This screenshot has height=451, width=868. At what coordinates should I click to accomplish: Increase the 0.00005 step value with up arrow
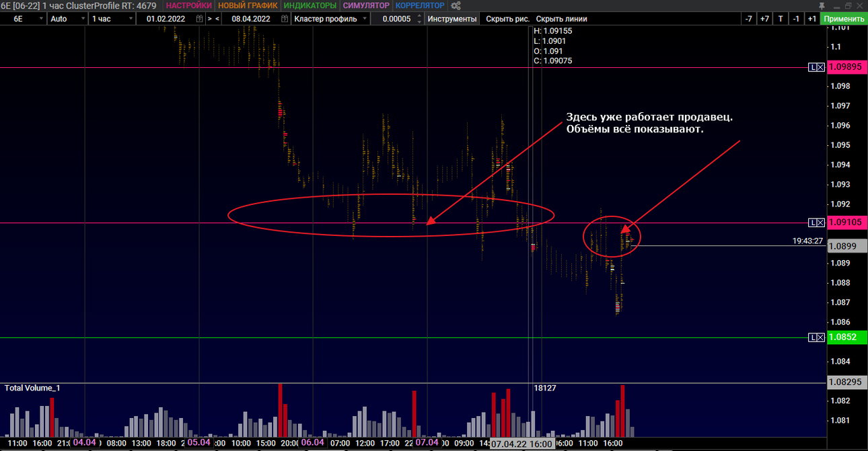(x=419, y=16)
